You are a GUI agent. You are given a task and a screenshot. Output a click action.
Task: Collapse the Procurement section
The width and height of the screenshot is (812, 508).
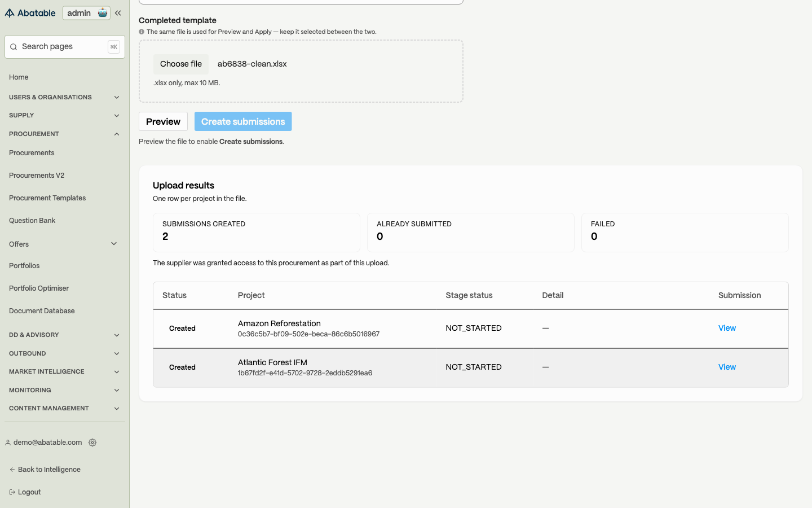click(x=65, y=134)
